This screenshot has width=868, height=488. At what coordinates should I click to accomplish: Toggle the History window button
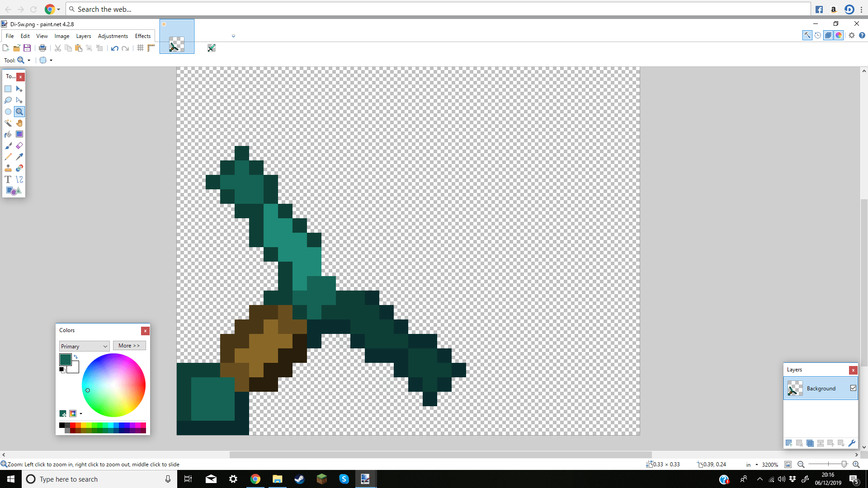(x=818, y=35)
